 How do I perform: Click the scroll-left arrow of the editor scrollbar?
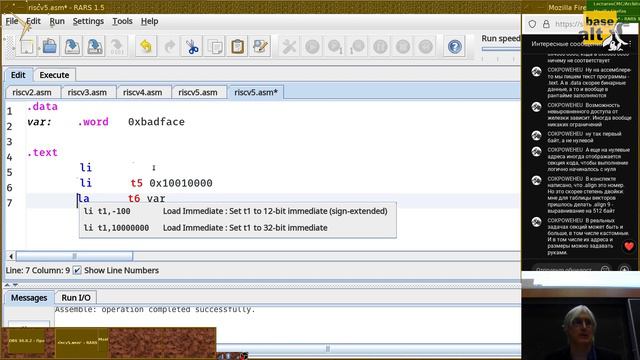click(x=11, y=256)
